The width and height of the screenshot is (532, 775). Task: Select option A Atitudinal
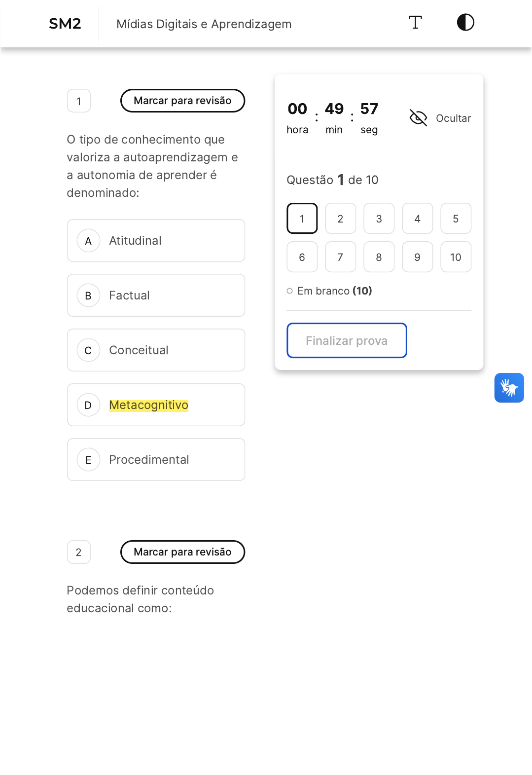pyautogui.click(x=156, y=241)
